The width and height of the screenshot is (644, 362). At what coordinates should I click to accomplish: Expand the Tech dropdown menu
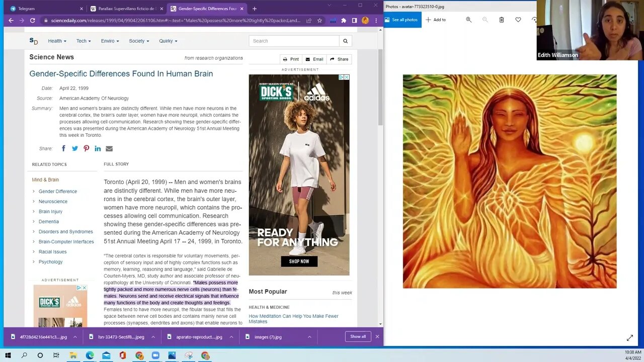[x=84, y=41]
